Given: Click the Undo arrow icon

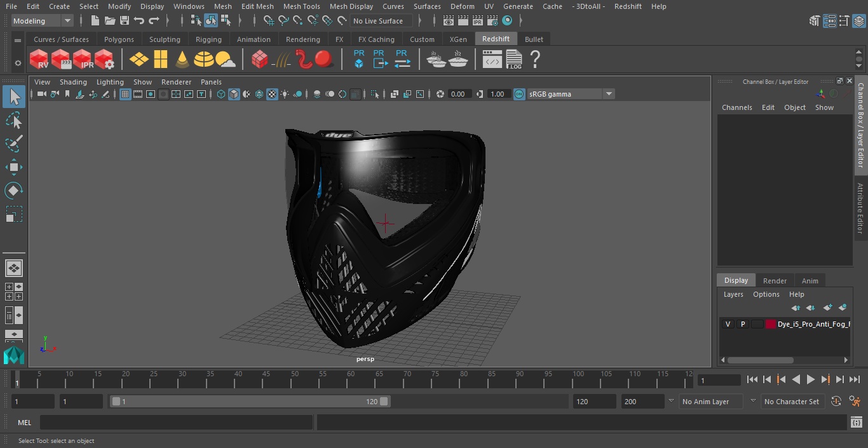Looking at the screenshot, I should pos(139,21).
